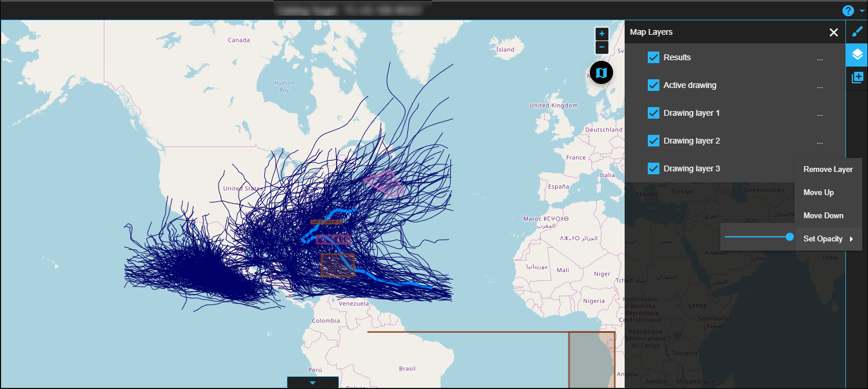Close the Map Layers panel
868x389 pixels.
[x=833, y=32]
